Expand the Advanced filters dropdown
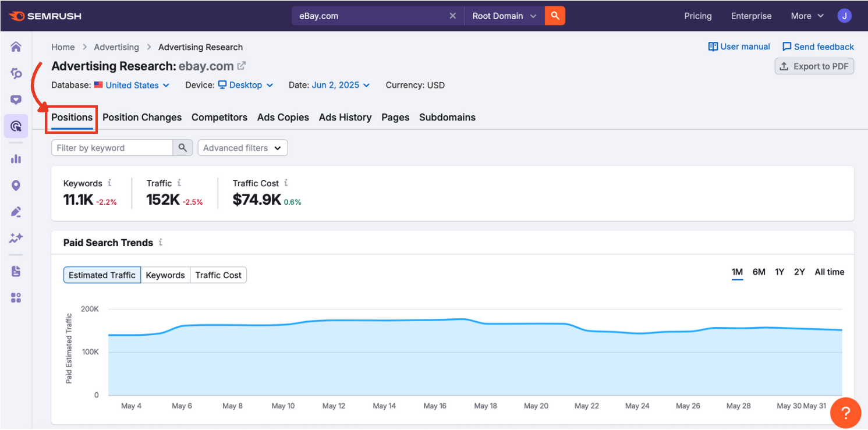 tap(242, 148)
